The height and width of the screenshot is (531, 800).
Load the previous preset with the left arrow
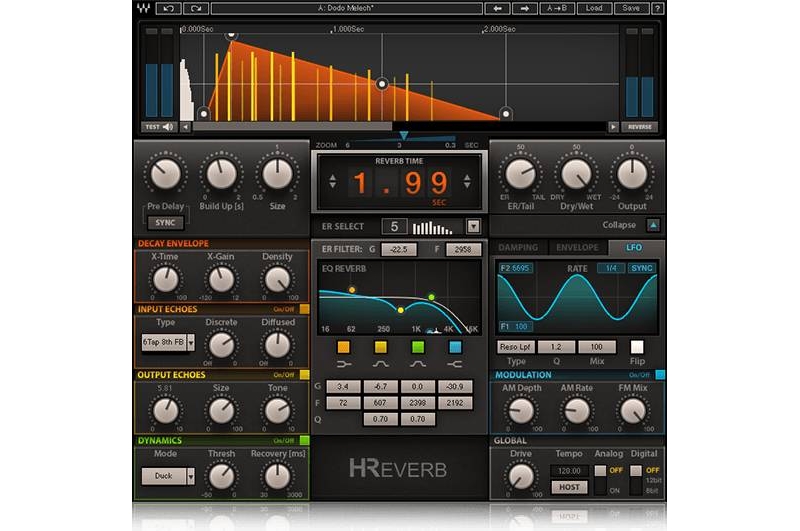point(497,8)
